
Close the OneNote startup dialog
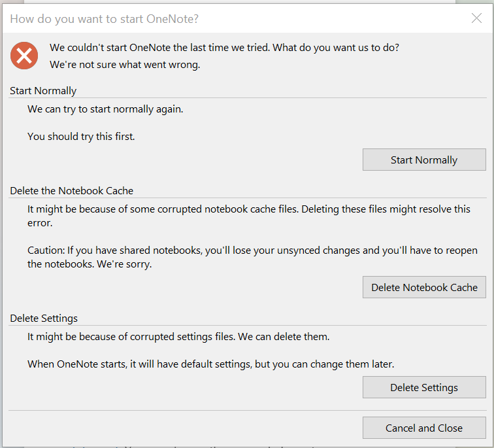(x=476, y=18)
